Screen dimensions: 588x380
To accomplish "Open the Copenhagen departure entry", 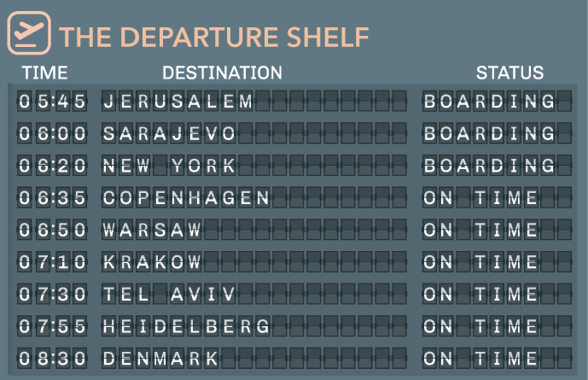I will point(294,198).
